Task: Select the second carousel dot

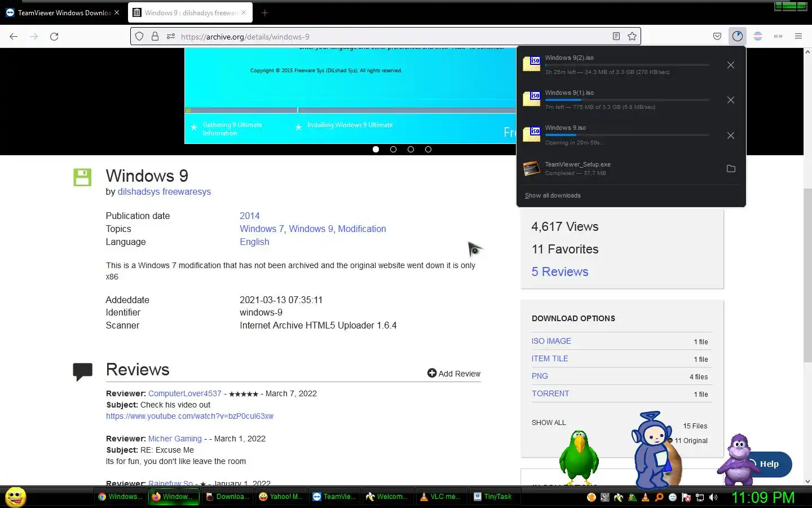Action: 394,150
